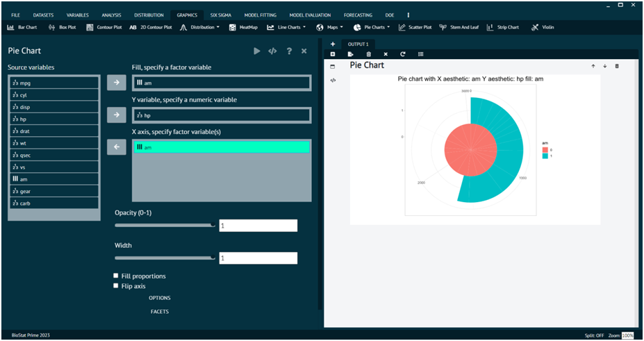Expand the FACETS section
Screen dimensions: 644x341
pyautogui.click(x=160, y=311)
